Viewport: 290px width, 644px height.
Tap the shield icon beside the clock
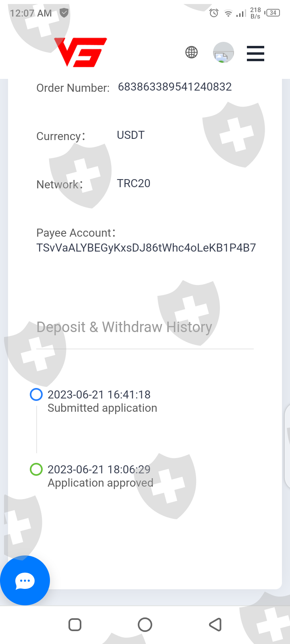click(64, 13)
